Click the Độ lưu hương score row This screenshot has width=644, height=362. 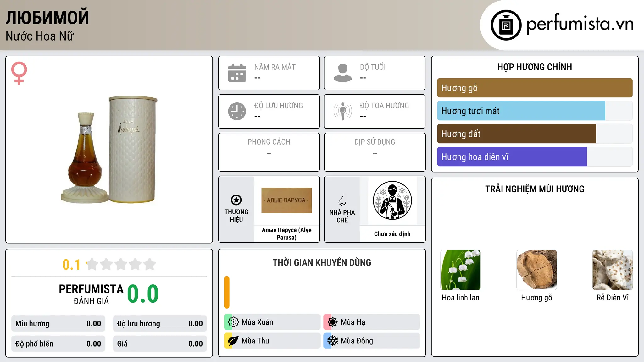(160, 324)
